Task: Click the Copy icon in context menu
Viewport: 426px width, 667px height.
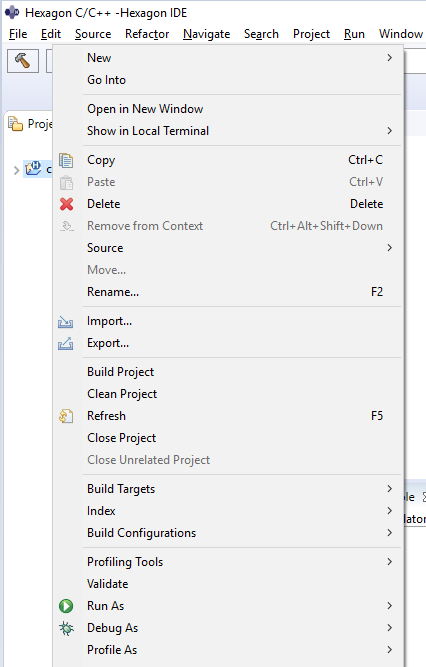Action: click(x=66, y=160)
